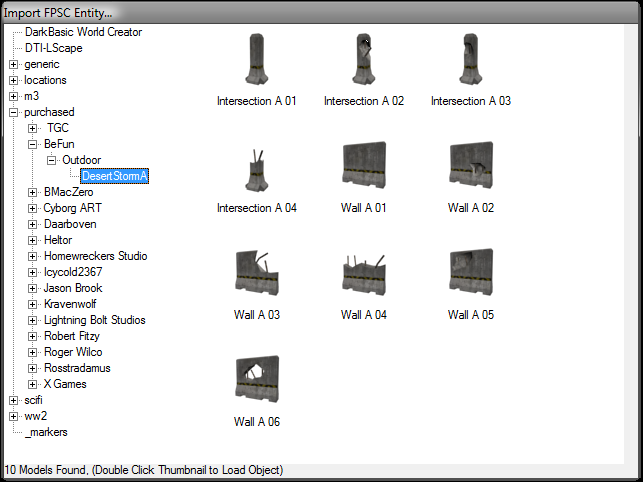Click the scifi folder label
Screen dimensions: 643x482
33,400
